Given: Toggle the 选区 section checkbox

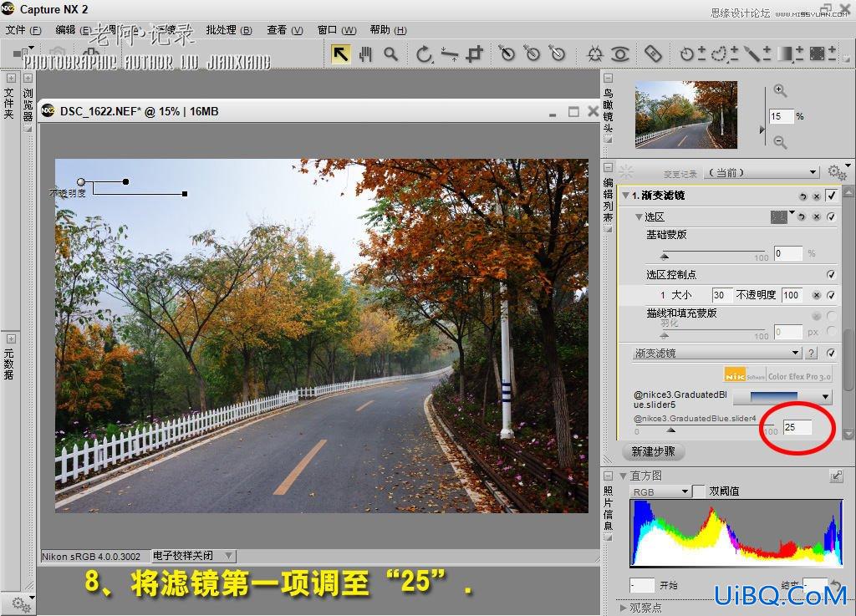Looking at the screenshot, I should tap(831, 217).
